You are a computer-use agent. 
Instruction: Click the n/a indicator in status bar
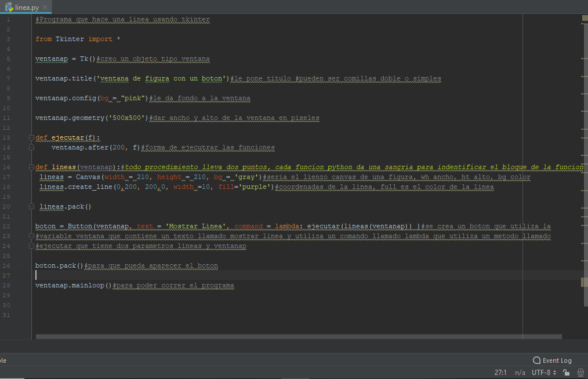click(x=520, y=373)
